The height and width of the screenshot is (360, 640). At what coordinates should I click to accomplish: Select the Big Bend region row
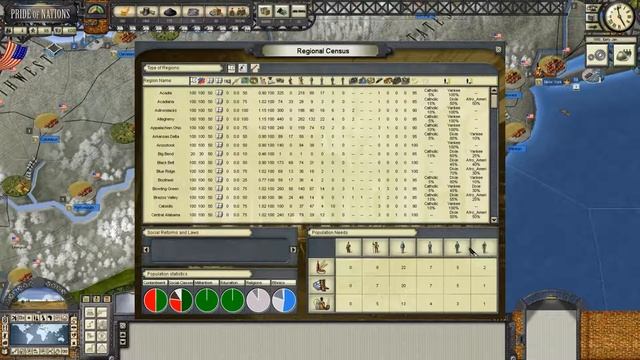tap(316, 154)
